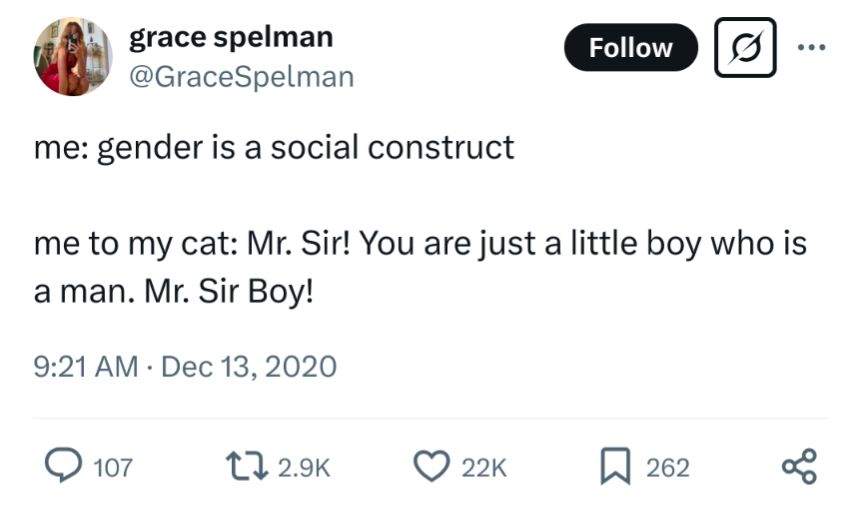
Task: Click the 9:21 AM timestamp
Action: click(86, 367)
